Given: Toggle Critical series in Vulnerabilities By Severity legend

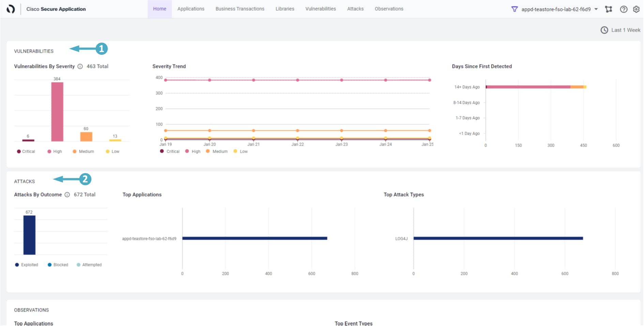Looking at the screenshot, I should point(26,151).
